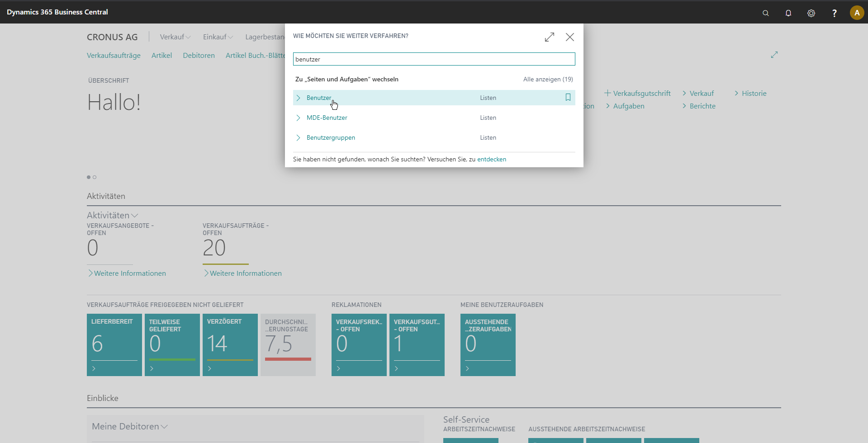Screen dimensions: 868x443
Task: Select Benutzergruppen from search results
Action: pyautogui.click(x=331, y=137)
